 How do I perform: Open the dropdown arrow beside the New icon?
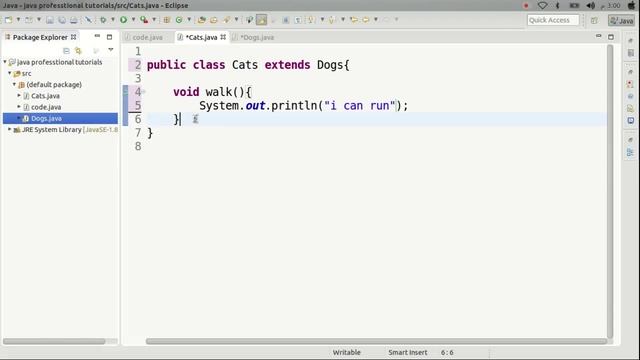pos(18,19)
